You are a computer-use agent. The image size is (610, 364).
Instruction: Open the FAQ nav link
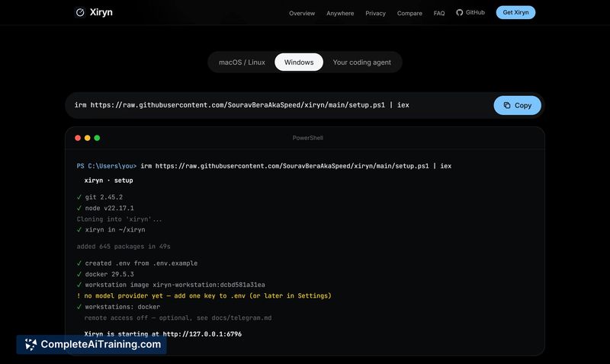pyautogui.click(x=439, y=13)
